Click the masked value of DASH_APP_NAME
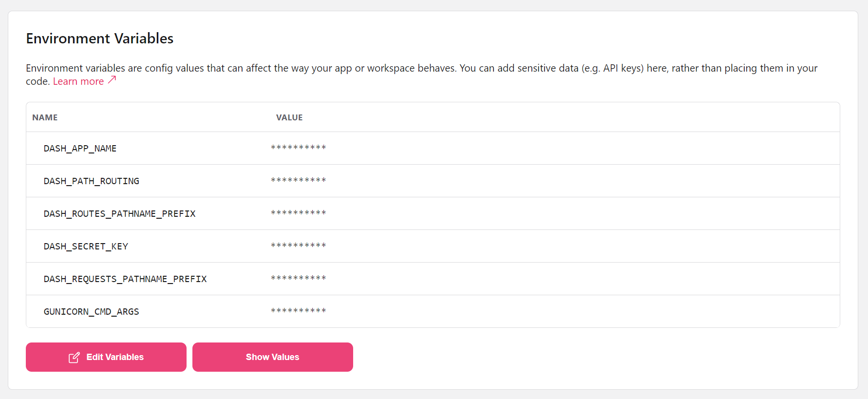Screen dimensions: 868x399 pos(298,148)
